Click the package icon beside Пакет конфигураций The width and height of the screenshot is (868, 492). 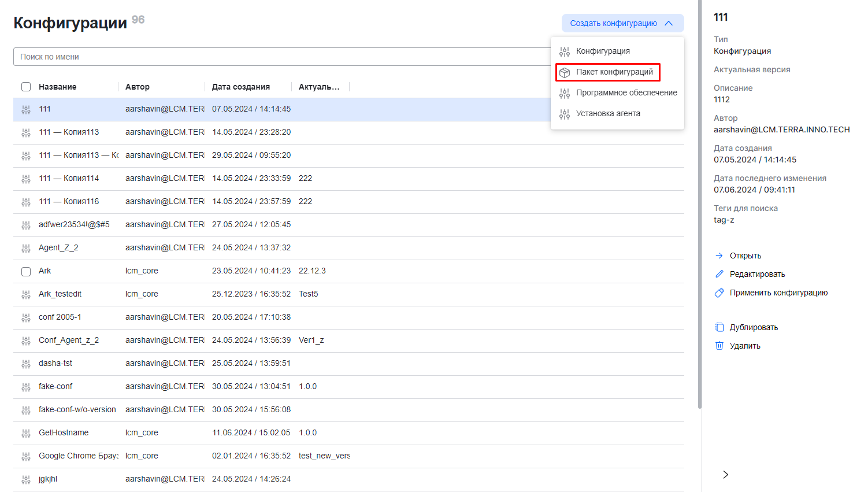pos(565,72)
